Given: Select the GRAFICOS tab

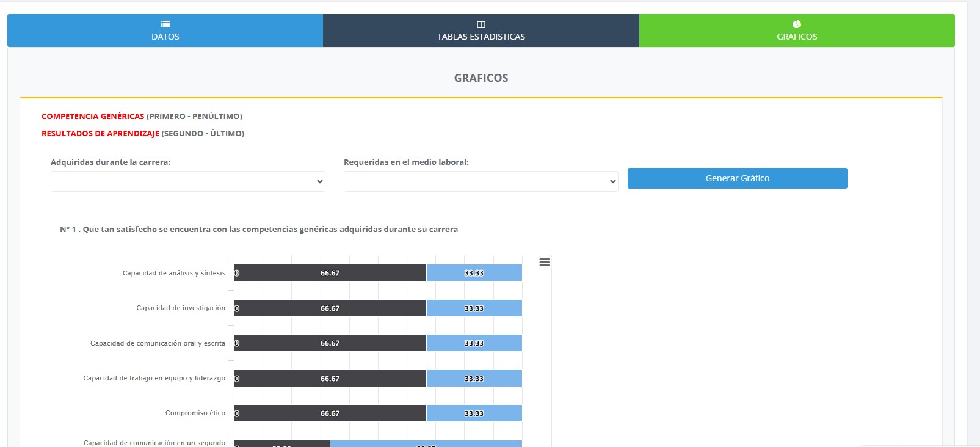Looking at the screenshot, I should [797, 31].
